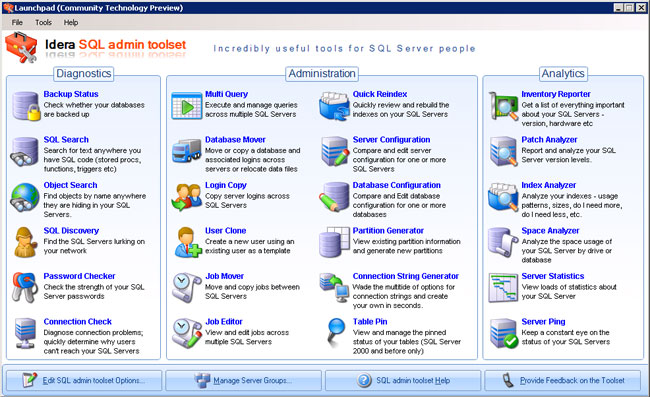650x397 pixels.
Task: Open the Database Configuration title link
Action: point(397,185)
